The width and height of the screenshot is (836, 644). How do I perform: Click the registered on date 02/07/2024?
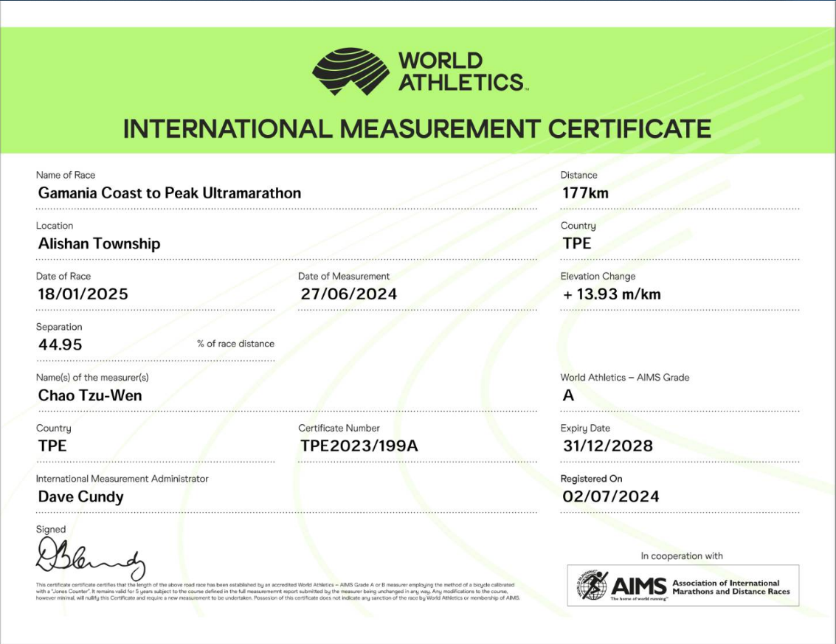tap(610, 496)
